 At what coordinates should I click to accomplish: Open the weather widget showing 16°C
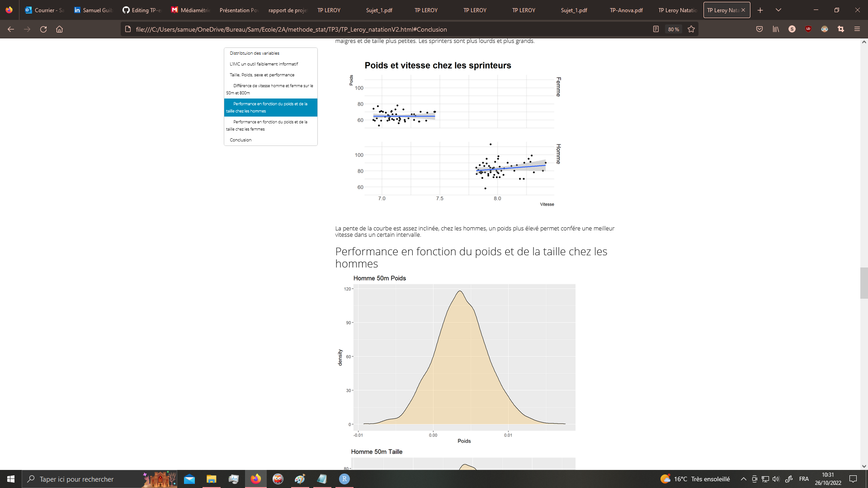pos(695,479)
